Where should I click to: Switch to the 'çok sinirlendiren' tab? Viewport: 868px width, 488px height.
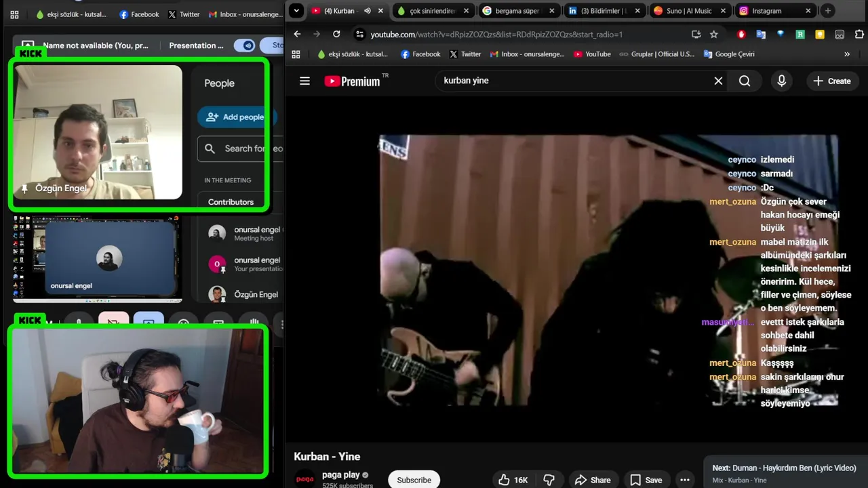[433, 11]
